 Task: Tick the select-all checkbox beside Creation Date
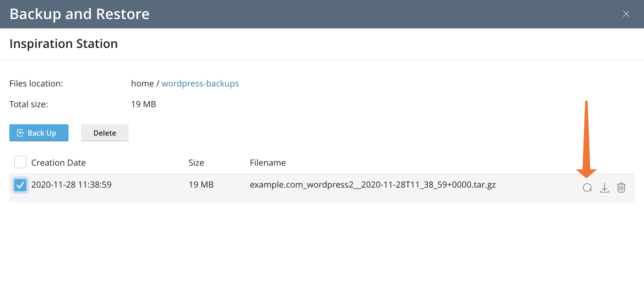(20, 162)
